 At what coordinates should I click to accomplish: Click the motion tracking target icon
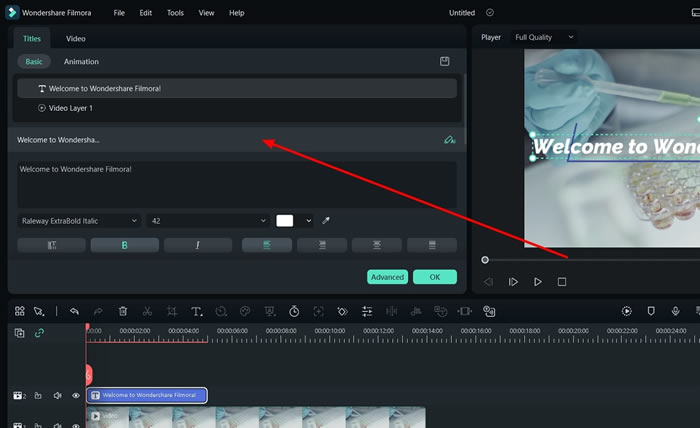318,311
